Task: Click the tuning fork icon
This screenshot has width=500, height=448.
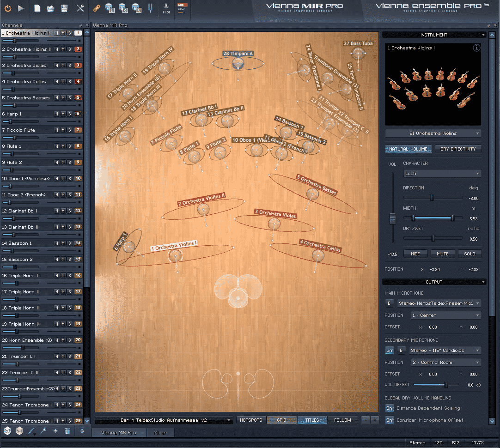Action: pos(150,8)
